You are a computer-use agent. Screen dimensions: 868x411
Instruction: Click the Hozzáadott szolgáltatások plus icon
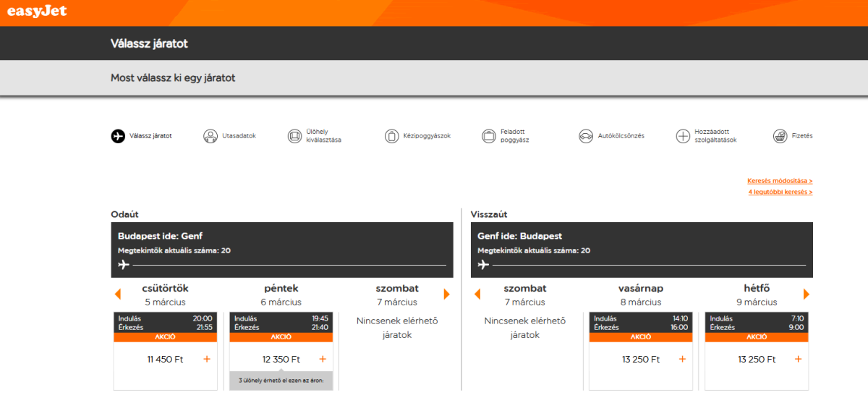tap(683, 136)
